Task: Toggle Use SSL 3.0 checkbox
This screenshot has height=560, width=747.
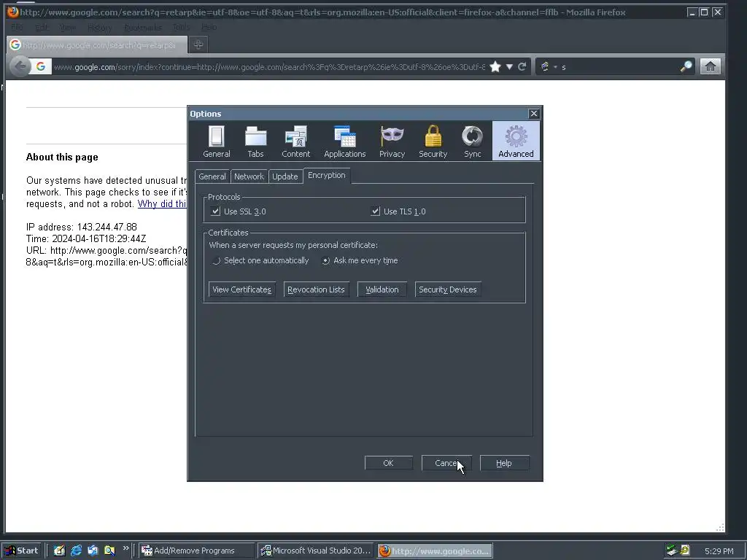Action: [x=215, y=211]
